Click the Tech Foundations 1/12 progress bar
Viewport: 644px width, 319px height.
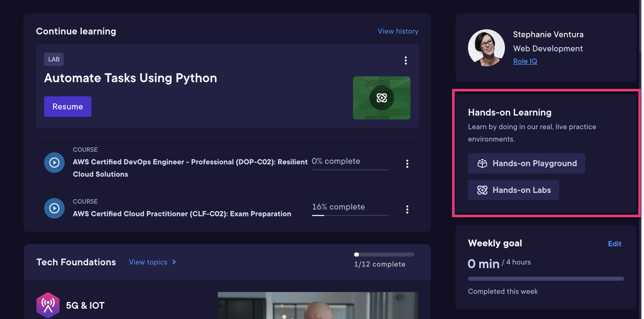(384, 255)
